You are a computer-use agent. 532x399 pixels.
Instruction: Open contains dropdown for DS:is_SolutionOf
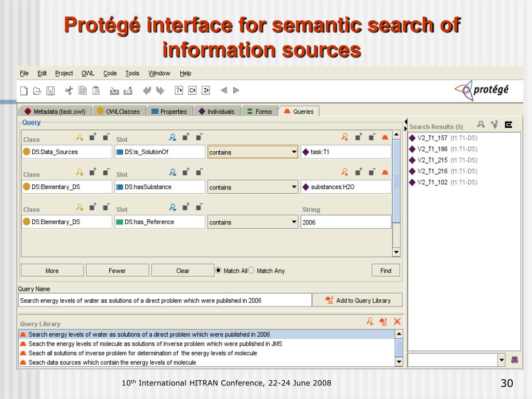(294, 152)
